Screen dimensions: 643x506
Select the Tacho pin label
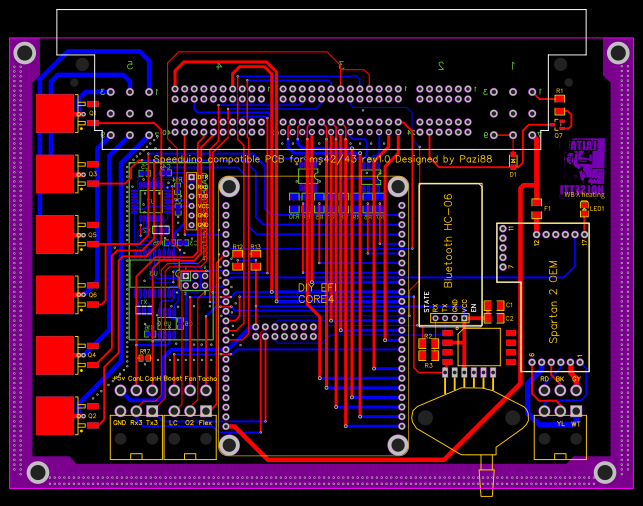(207, 378)
